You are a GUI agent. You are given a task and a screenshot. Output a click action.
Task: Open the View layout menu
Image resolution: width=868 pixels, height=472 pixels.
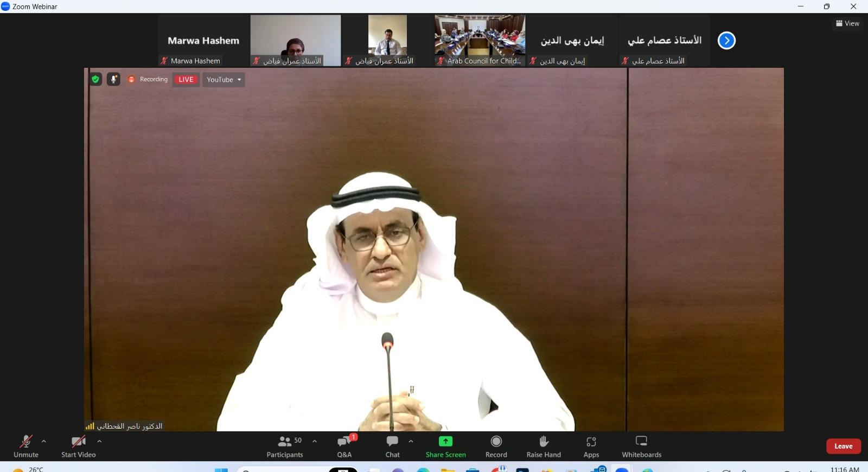[x=847, y=23]
